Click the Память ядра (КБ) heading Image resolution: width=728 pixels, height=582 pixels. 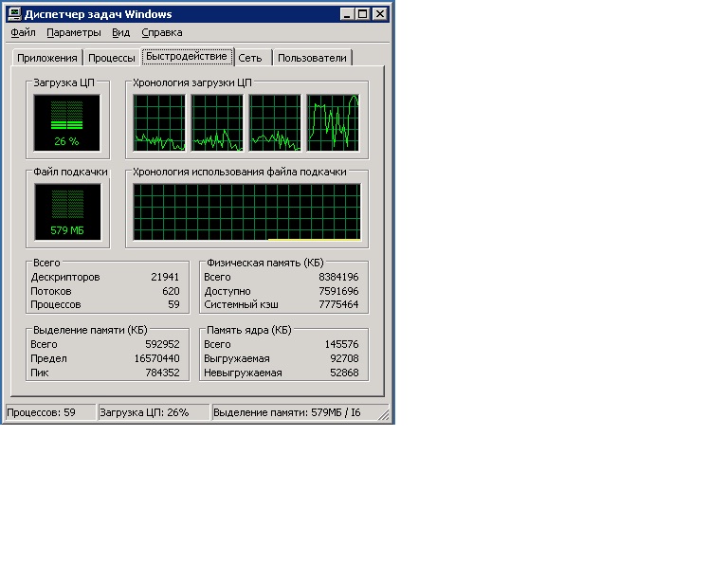pos(249,330)
